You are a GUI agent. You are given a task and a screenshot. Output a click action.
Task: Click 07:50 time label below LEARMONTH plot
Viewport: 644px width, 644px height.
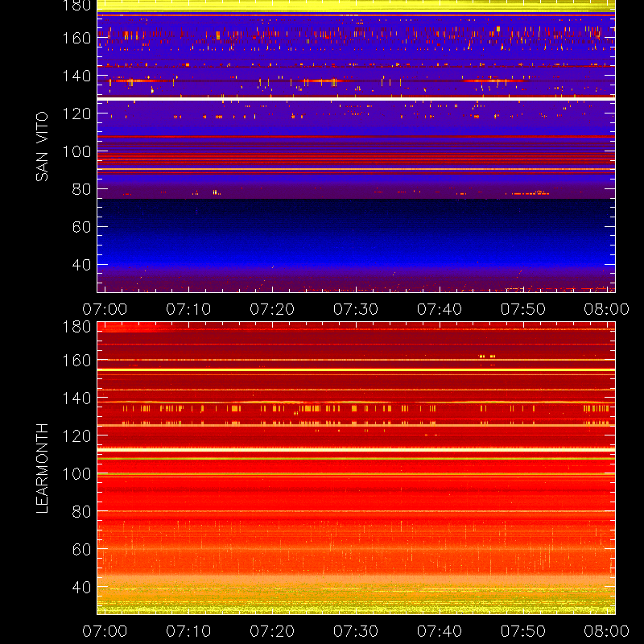point(523,631)
